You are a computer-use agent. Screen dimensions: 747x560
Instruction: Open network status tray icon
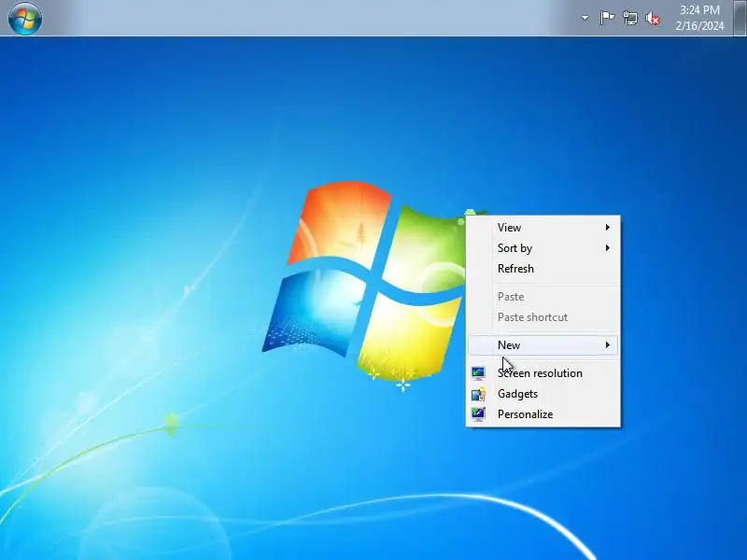[629, 18]
